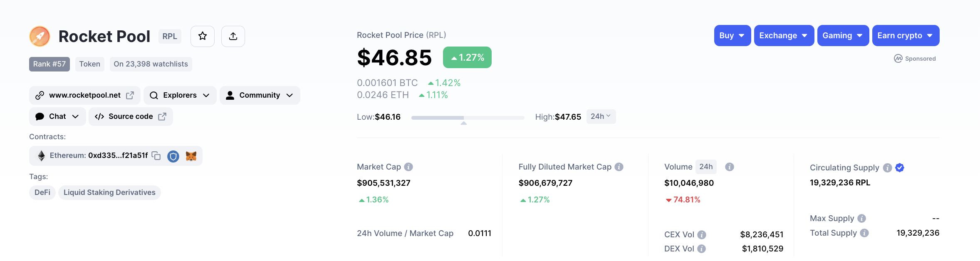Click the shield security icon
The height and width of the screenshot is (261, 980).
tap(173, 156)
